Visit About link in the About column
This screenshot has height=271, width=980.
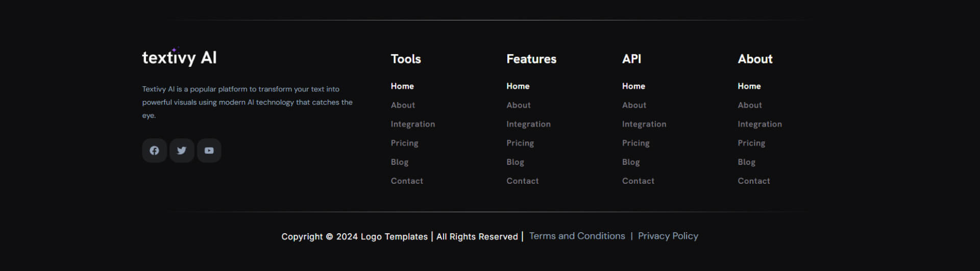(750, 105)
